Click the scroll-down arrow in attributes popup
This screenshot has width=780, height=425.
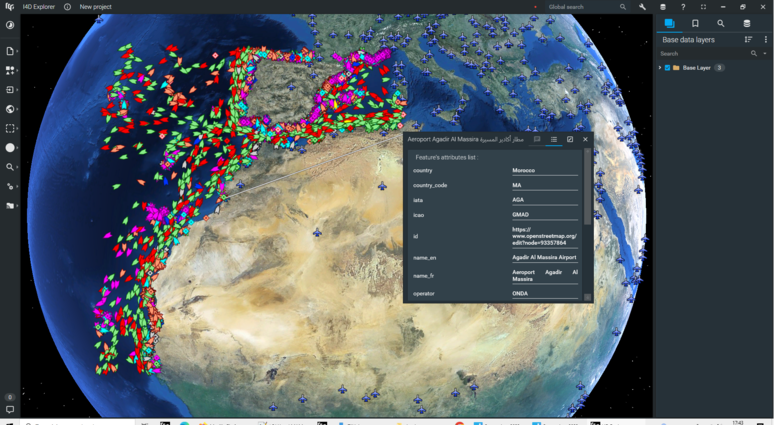click(587, 297)
